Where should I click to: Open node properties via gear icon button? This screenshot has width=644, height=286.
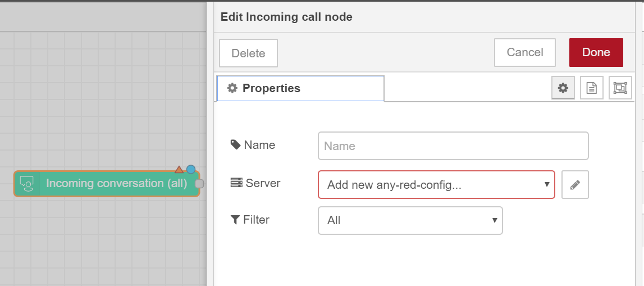click(563, 88)
